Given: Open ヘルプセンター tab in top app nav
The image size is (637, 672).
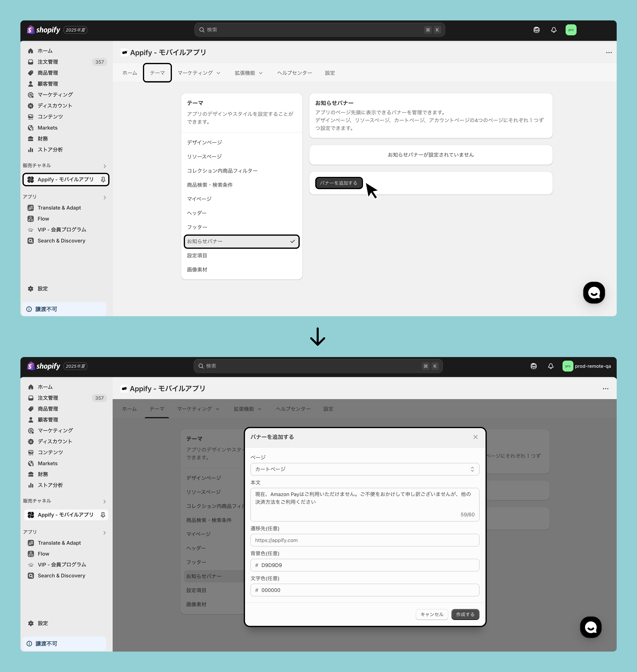Looking at the screenshot, I should [295, 73].
